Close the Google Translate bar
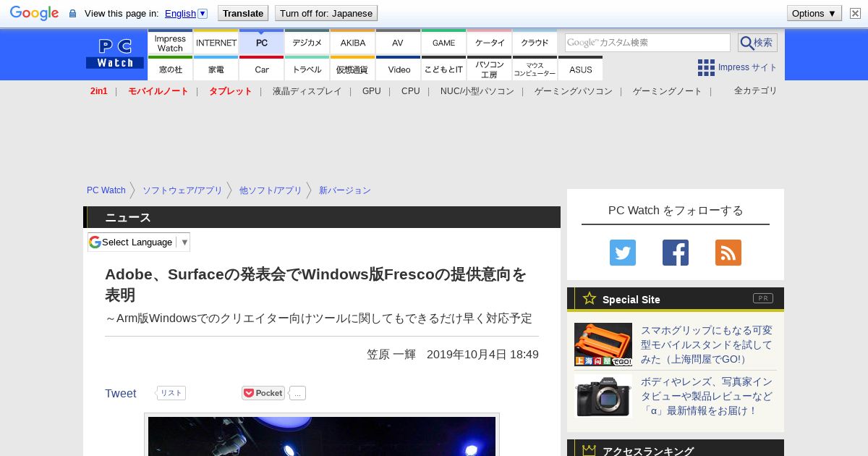868x456 pixels. tap(855, 13)
